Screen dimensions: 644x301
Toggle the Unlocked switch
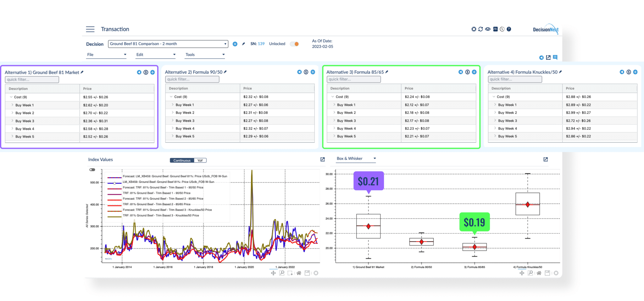pos(294,44)
